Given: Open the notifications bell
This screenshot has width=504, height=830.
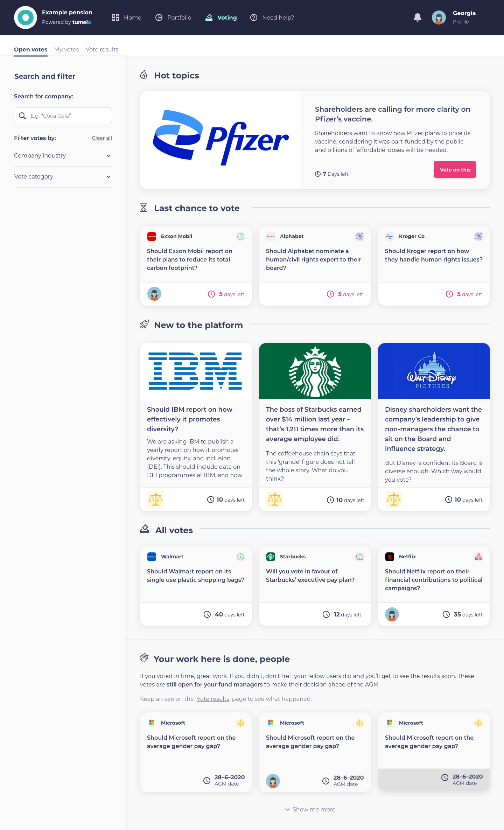Looking at the screenshot, I should 418,18.
